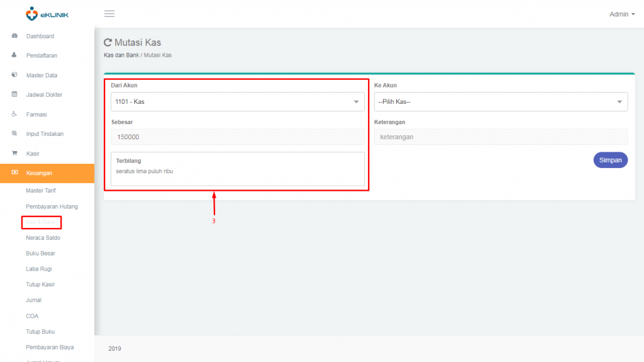
Task: Click the Simpan button
Action: pos(610,160)
